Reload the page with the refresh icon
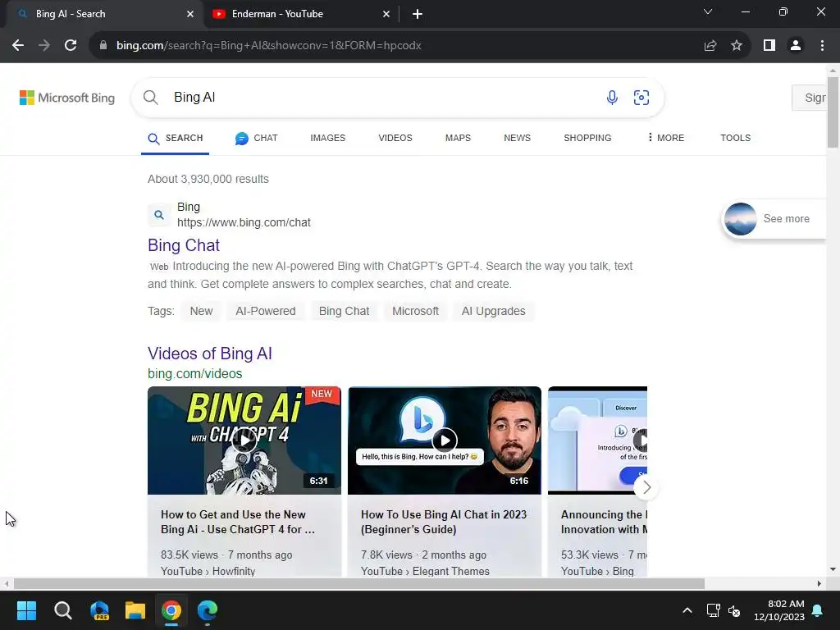Image resolution: width=840 pixels, height=630 pixels. (x=71, y=46)
